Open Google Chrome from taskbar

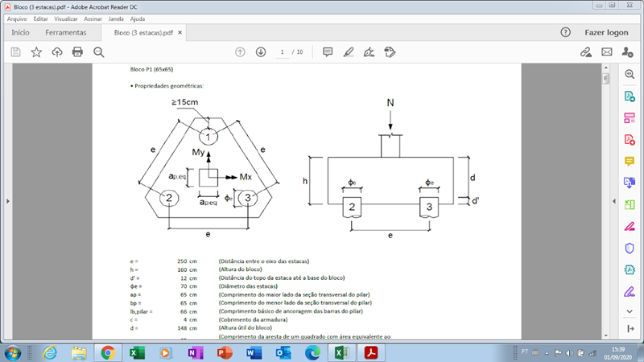click(108, 353)
